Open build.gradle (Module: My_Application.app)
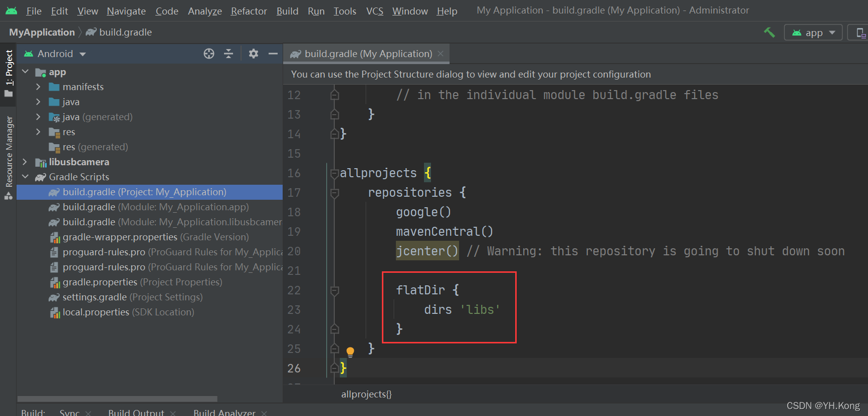Image resolution: width=868 pixels, height=416 pixels. 148,207
